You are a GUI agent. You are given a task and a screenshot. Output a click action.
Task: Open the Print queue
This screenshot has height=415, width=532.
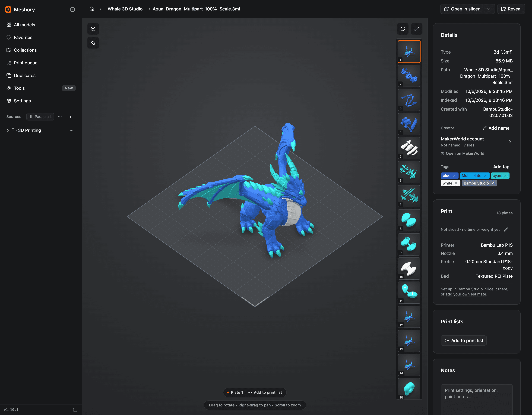tap(41, 63)
